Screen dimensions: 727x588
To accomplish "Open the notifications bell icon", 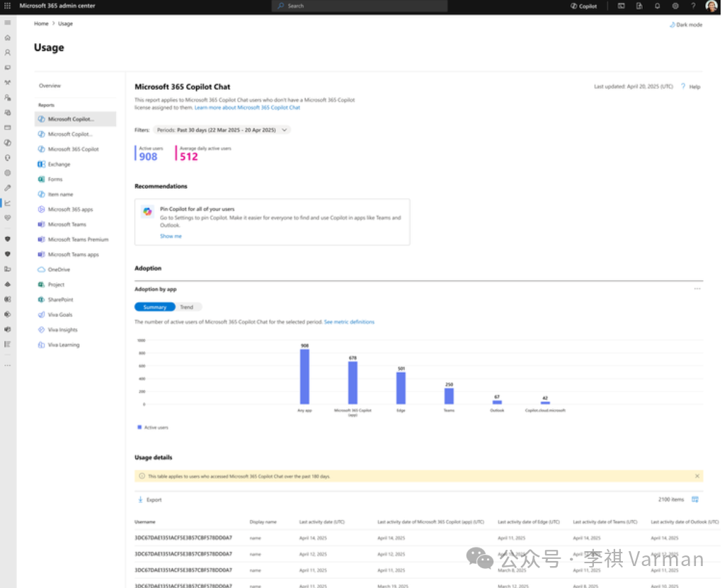I will point(657,6).
